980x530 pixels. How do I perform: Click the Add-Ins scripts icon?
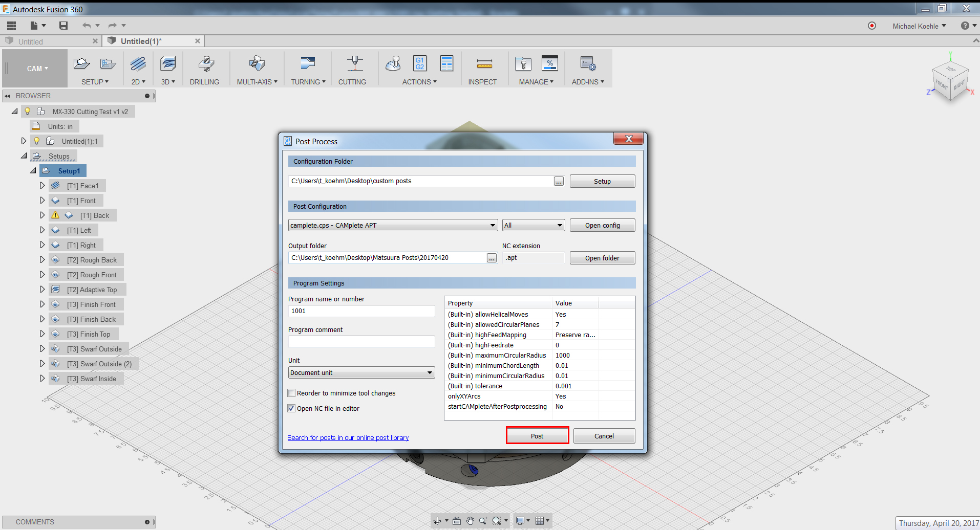[588, 63]
